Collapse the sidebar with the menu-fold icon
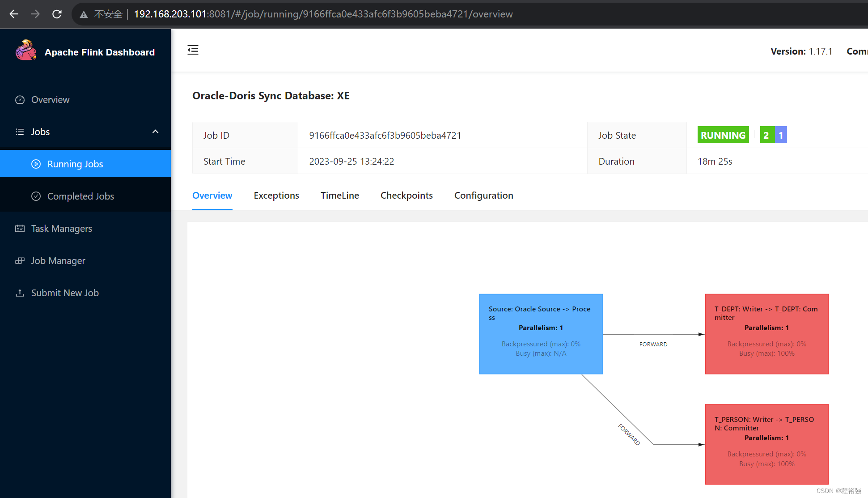This screenshot has height=498, width=868. (x=193, y=50)
